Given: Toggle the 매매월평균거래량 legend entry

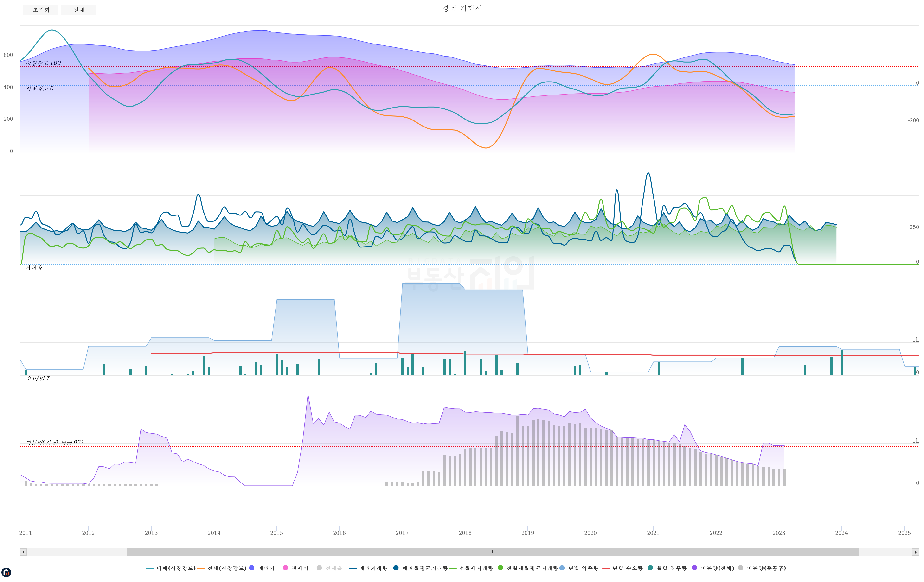Looking at the screenshot, I should [x=421, y=568].
